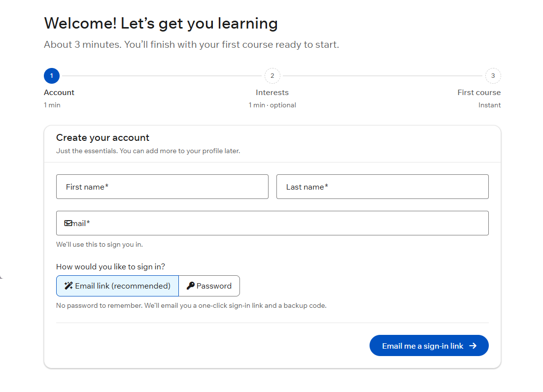Click '1 min · optional' text under Interests
Viewport: 543px width, 392px height.
272,105
